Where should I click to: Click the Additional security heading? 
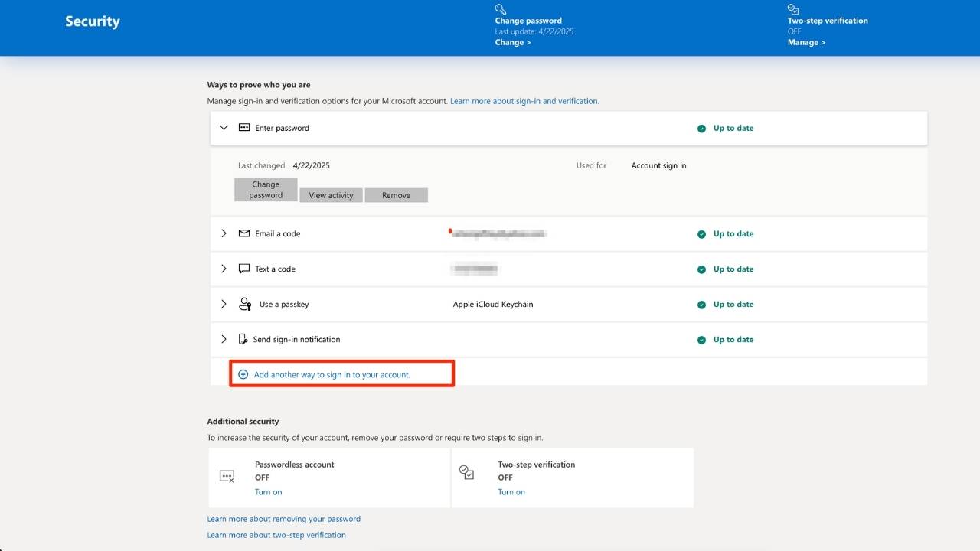[243, 422]
